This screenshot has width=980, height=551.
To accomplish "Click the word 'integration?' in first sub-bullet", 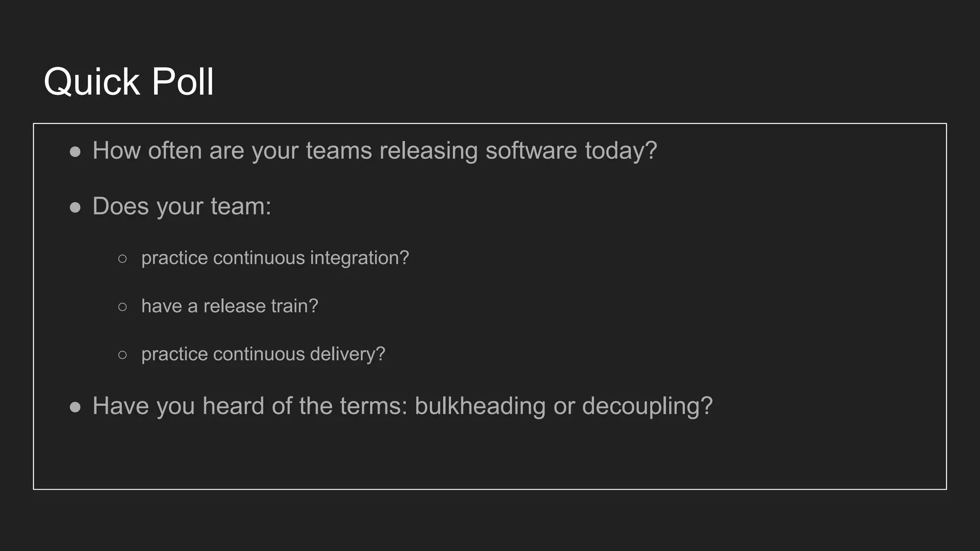I will pos(359,258).
